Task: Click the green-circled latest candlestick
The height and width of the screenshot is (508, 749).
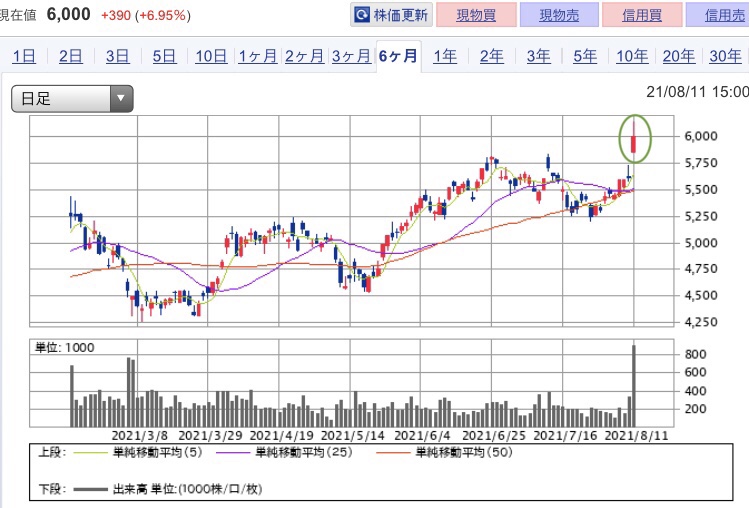Action: point(634,138)
